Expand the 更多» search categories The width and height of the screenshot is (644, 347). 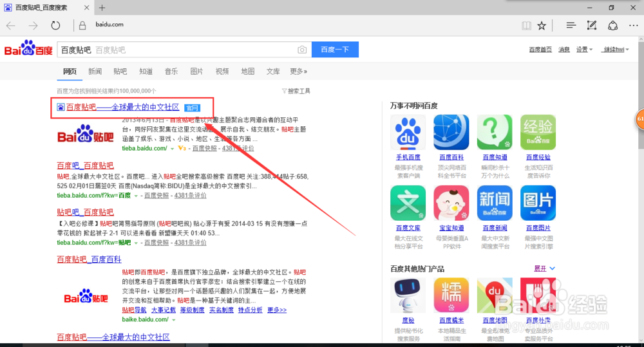click(x=299, y=71)
